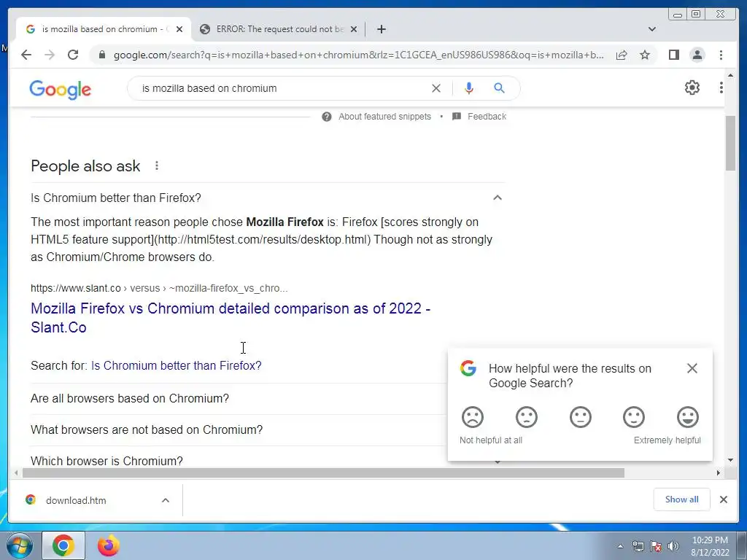Click the address bar URL
Image resolution: width=747 pixels, height=560 pixels.
tap(359, 55)
